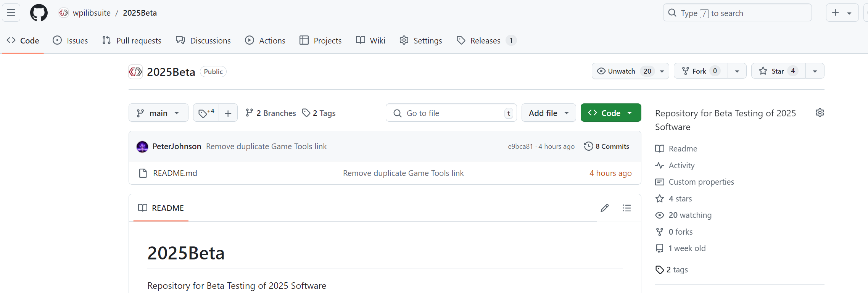Viewport: 868px width, 293px height.
Task: Click the wpilibsuite organization avatar icon
Action: [64, 13]
